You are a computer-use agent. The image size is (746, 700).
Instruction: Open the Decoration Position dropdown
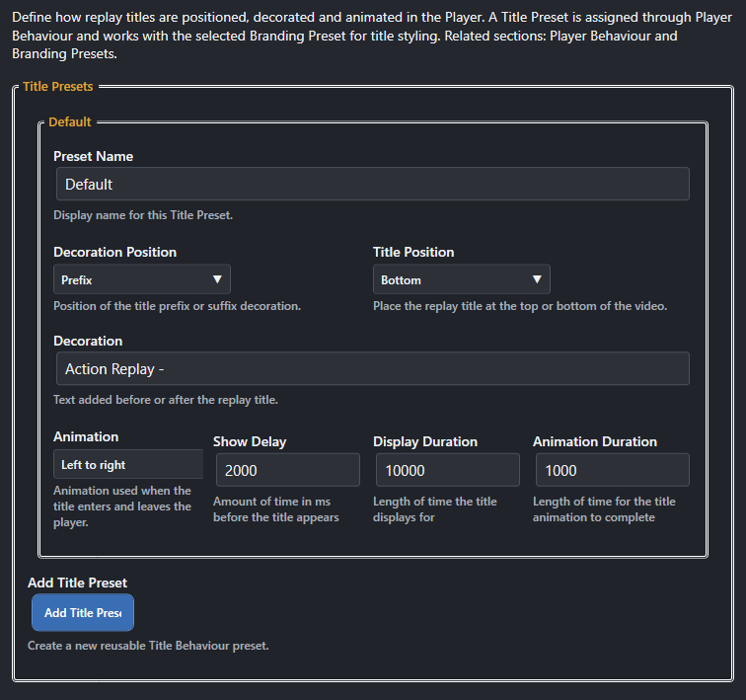(142, 279)
